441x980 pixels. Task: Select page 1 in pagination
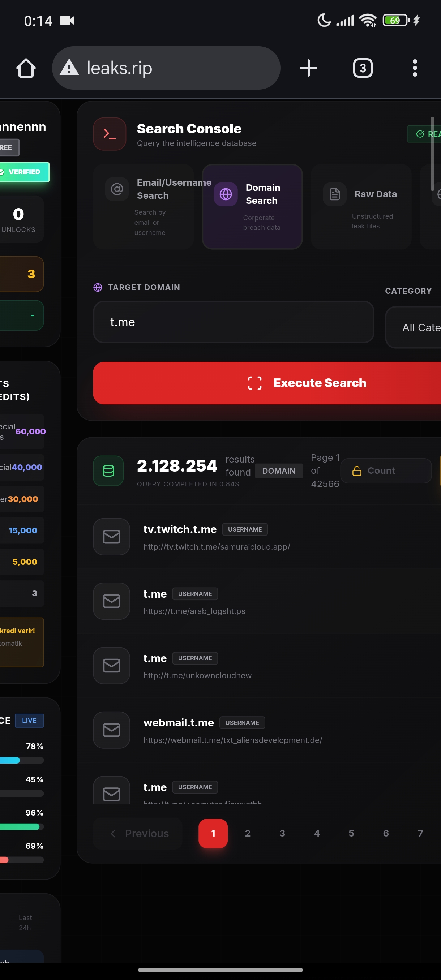coord(213,834)
